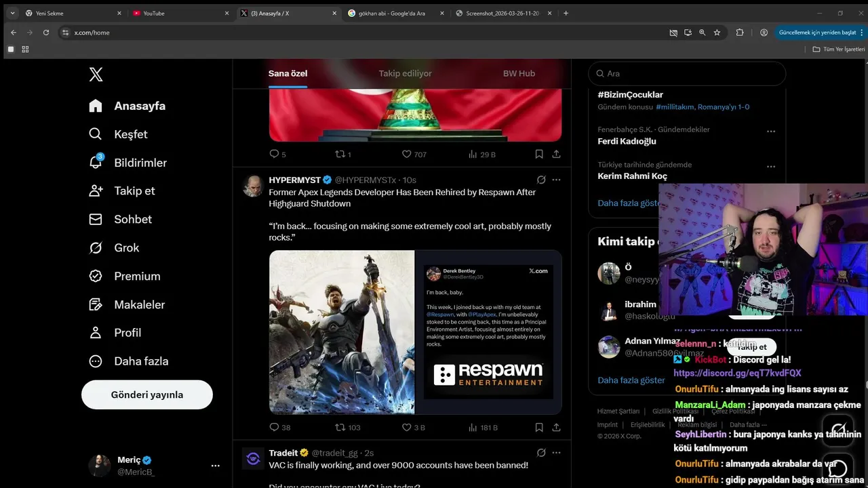Image resolution: width=868 pixels, height=488 pixels.
Task: Open options for Kerim Rahmi Koç trend
Action: [770, 167]
